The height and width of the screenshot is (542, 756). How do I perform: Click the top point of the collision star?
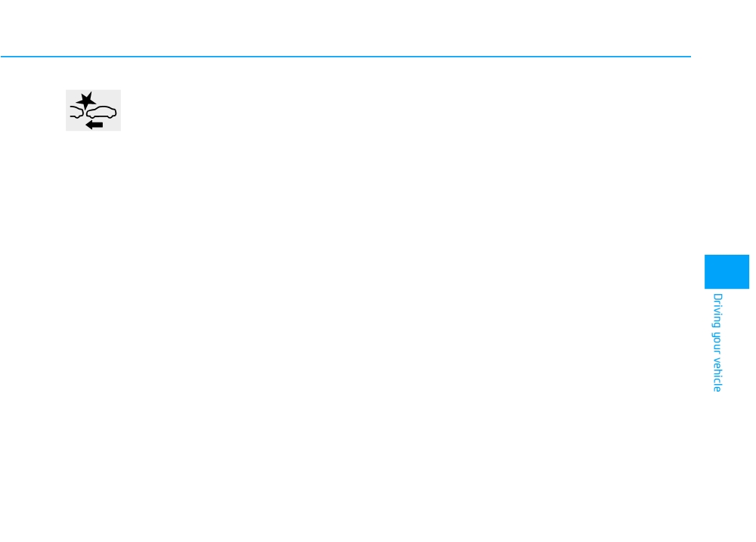(x=91, y=92)
